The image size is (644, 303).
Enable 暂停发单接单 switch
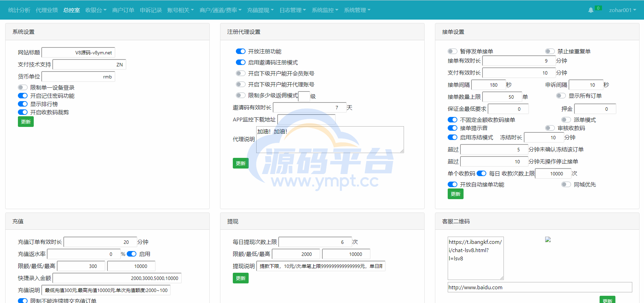[x=453, y=51]
